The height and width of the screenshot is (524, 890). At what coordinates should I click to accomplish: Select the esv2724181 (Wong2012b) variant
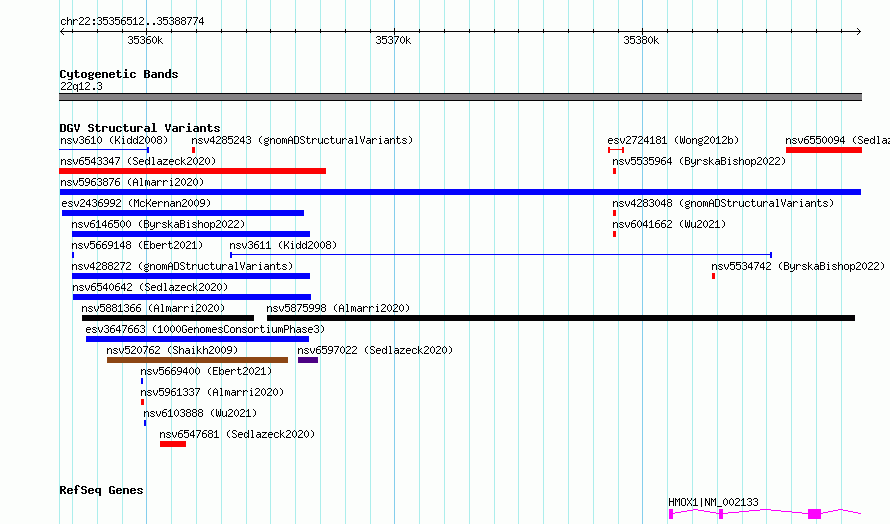(673, 140)
